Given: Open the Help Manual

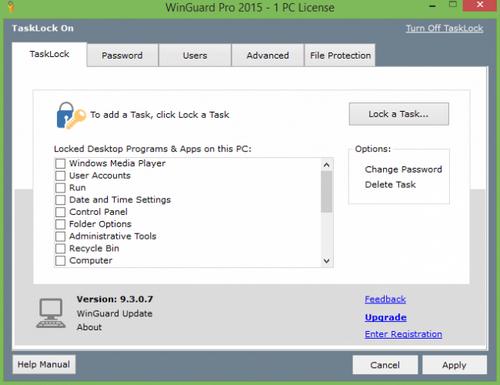Looking at the screenshot, I should click(x=44, y=364).
